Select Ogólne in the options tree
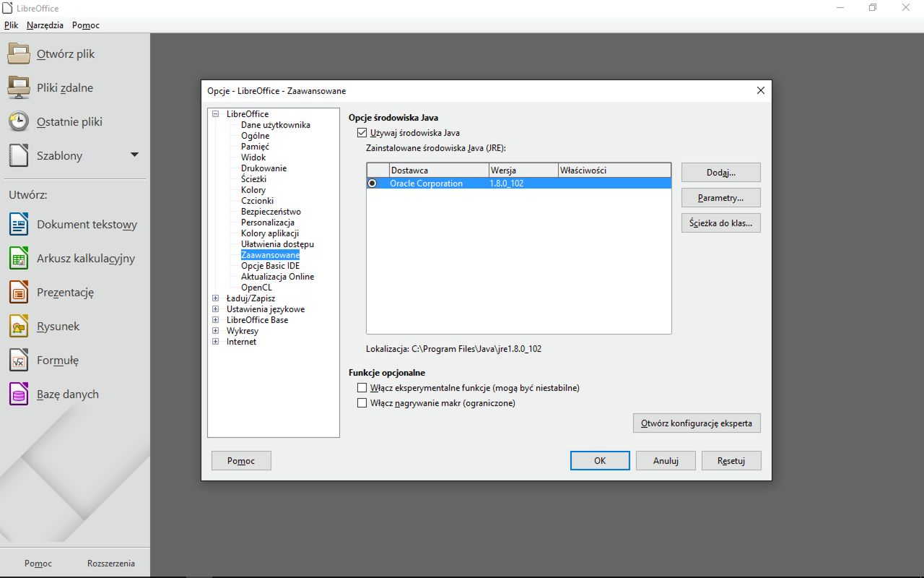 (256, 136)
